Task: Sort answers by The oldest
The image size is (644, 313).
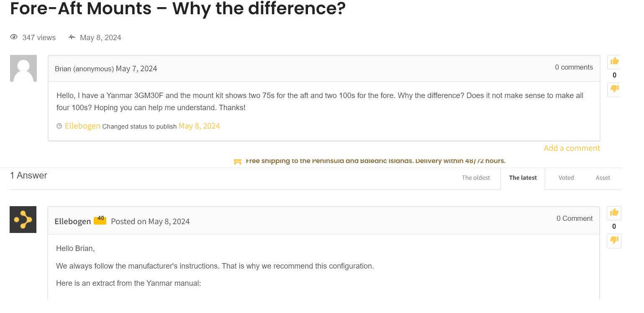Action: tap(476, 178)
